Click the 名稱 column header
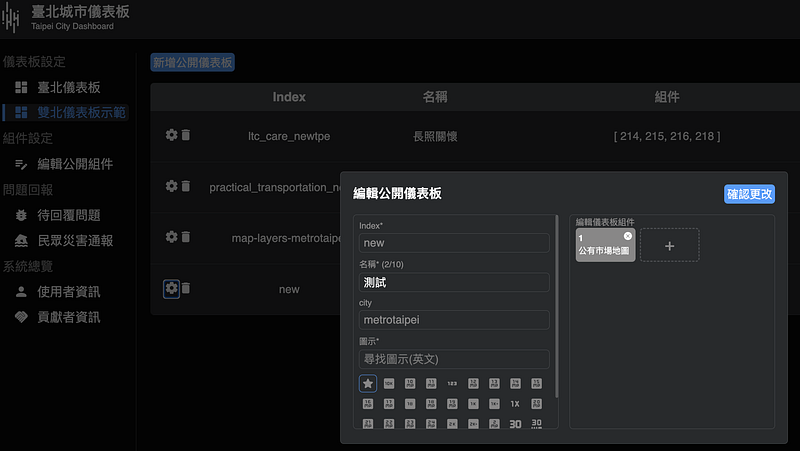 click(x=435, y=97)
